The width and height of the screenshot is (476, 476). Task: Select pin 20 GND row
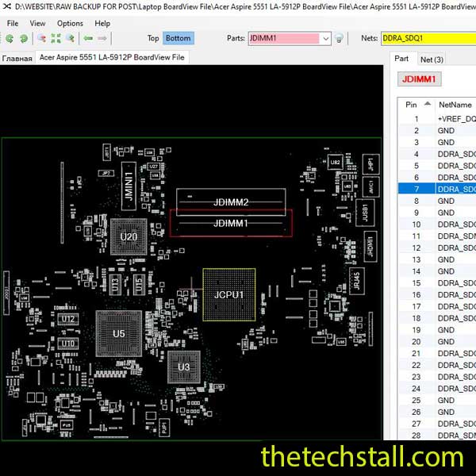click(437, 342)
